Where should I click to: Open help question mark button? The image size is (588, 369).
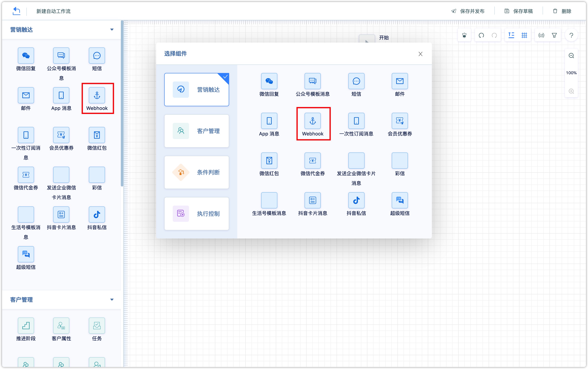point(571,35)
